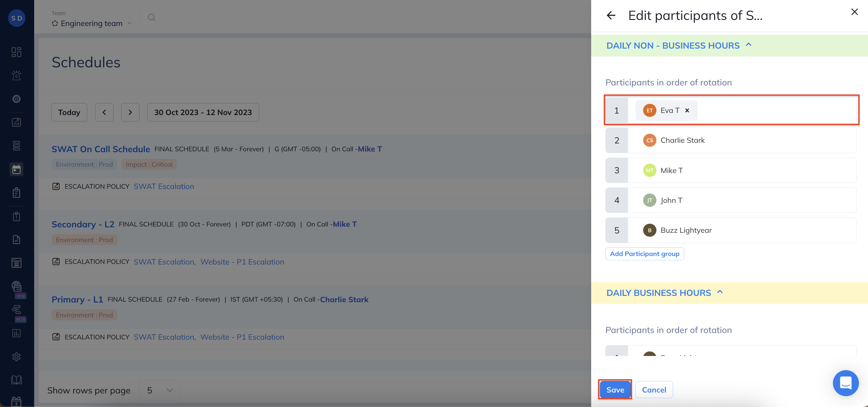
Task: Open the incidents siren icon in sidebar
Action: pos(16,75)
